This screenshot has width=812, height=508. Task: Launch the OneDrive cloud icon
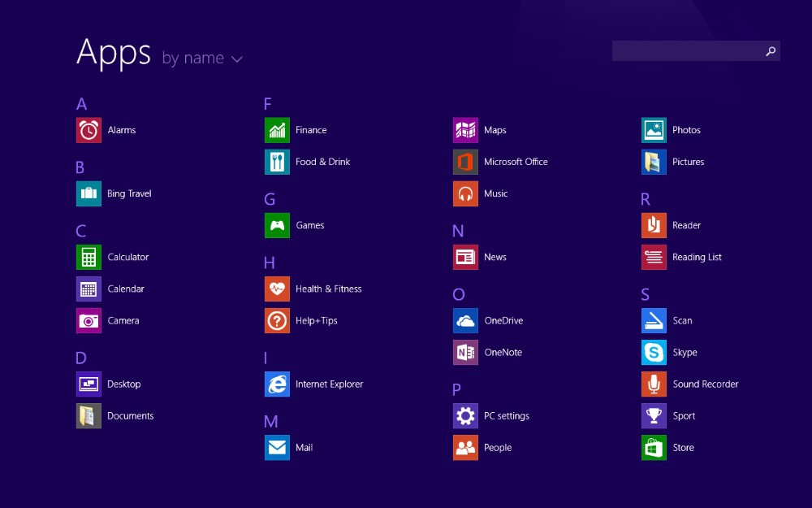(465, 320)
